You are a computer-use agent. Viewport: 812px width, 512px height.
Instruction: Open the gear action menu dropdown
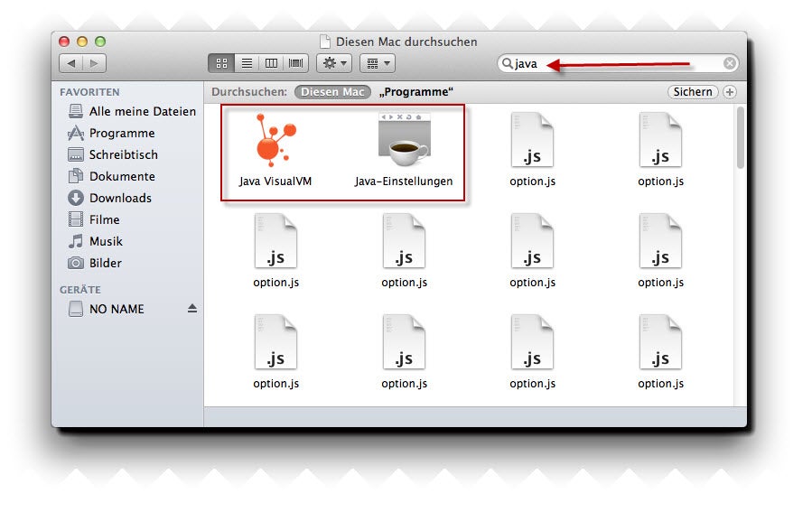click(x=335, y=63)
